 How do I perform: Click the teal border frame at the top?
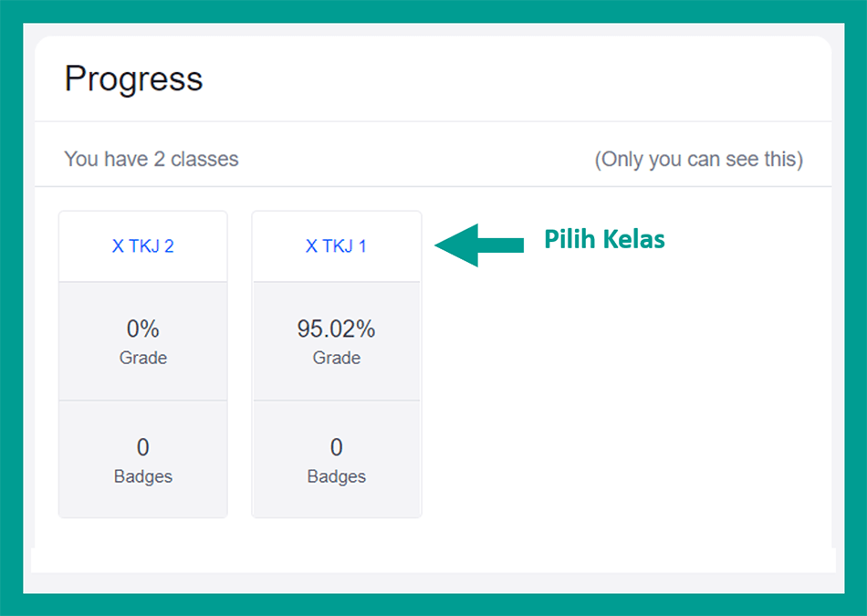coord(433,11)
